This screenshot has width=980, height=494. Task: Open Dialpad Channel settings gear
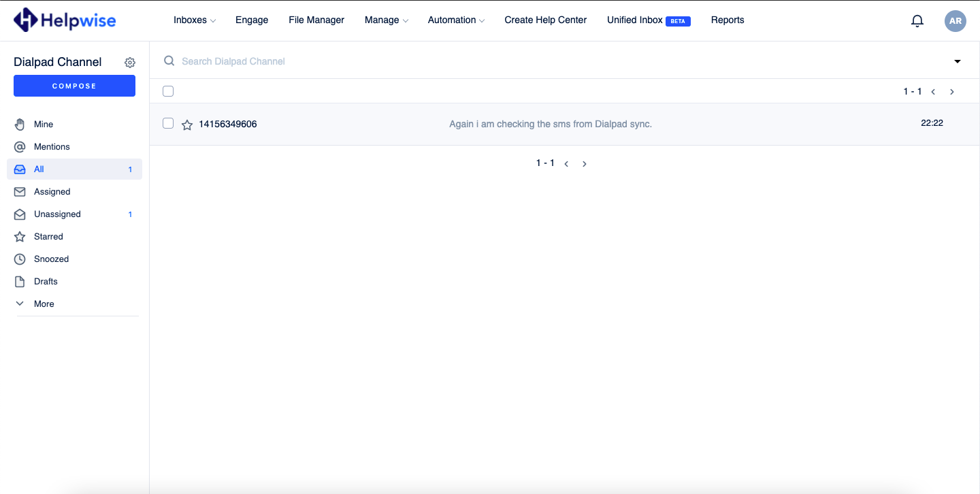tap(130, 63)
